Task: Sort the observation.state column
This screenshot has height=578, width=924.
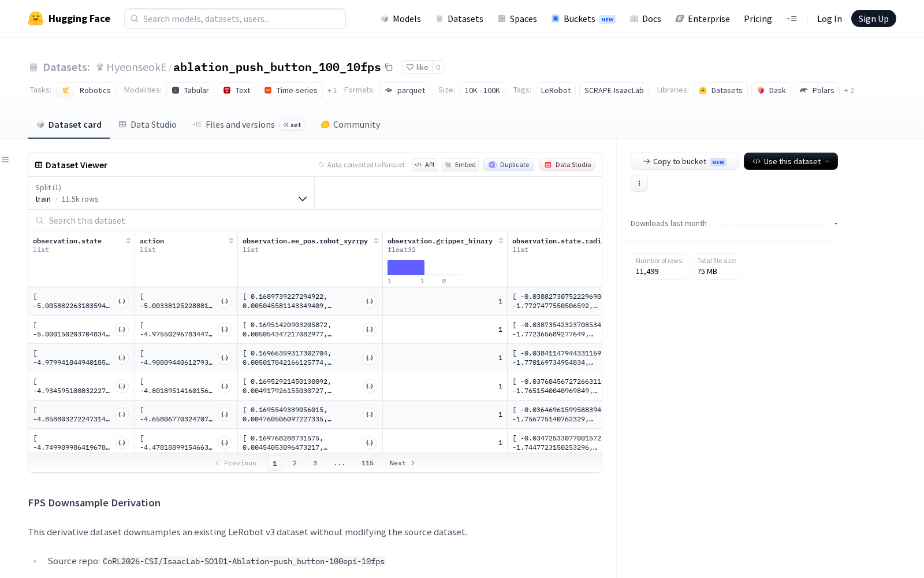Action: coord(128,241)
